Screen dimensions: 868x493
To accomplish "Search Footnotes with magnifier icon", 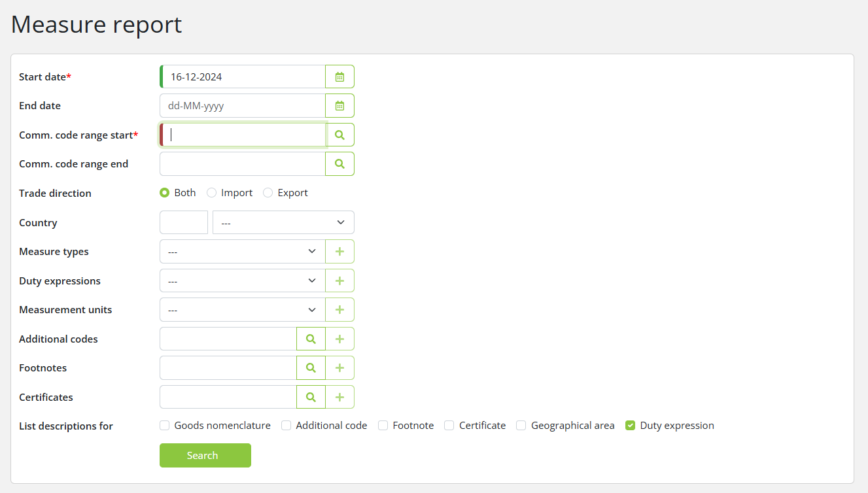I will (x=311, y=368).
